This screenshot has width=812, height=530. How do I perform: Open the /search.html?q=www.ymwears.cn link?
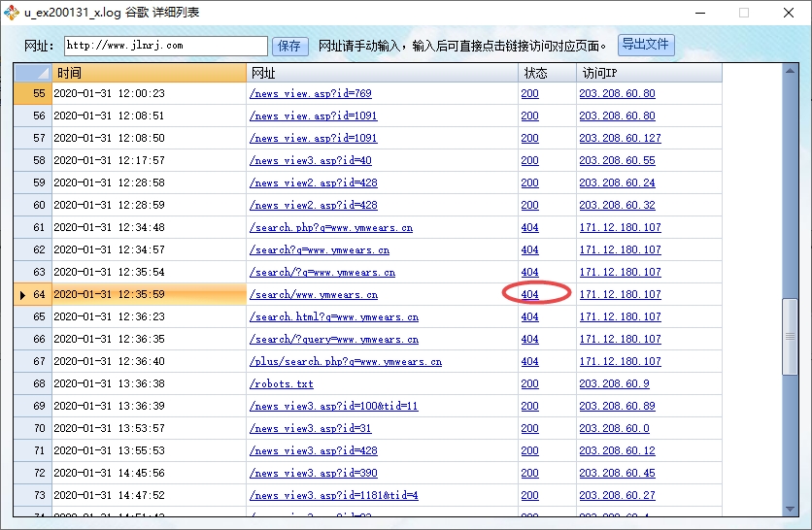pyautogui.click(x=333, y=317)
